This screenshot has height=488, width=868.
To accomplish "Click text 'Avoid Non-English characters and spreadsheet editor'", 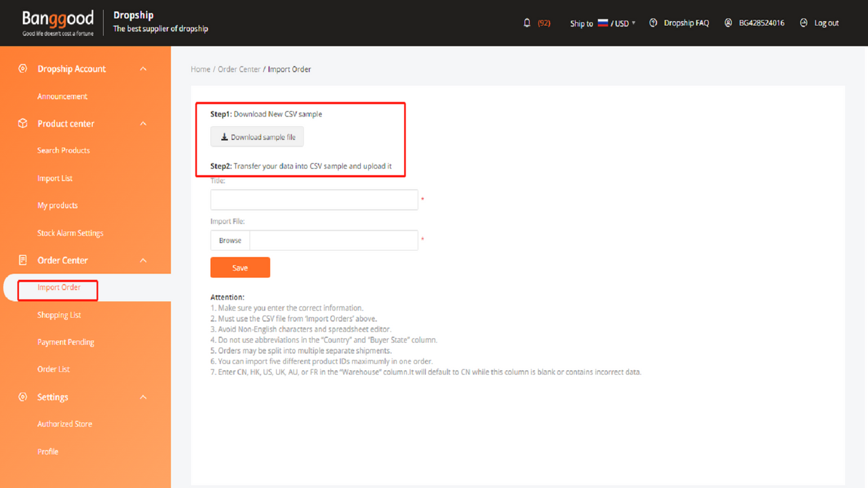I will pos(304,329).
